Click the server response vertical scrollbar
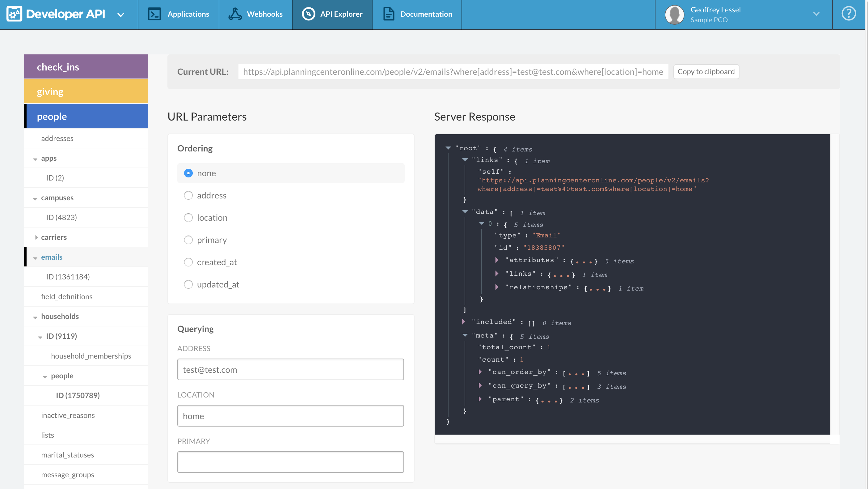The height and width of the screenshot is (489, 868). [x=835, y=284]
